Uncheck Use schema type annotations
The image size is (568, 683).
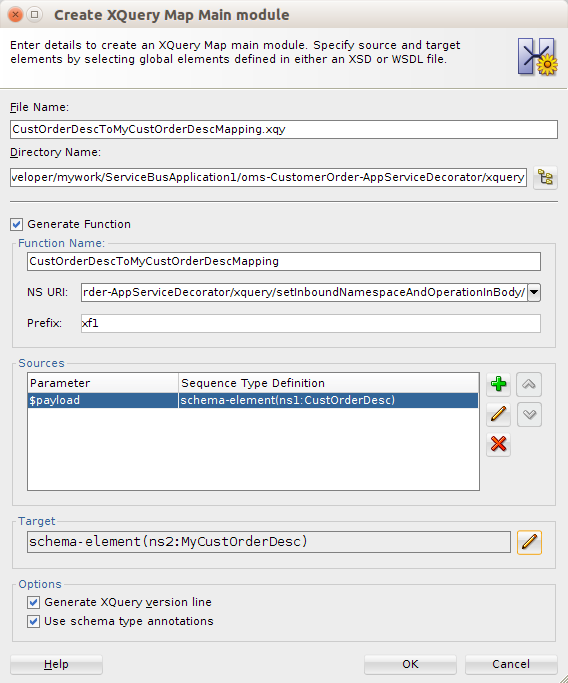pos(33,621)
